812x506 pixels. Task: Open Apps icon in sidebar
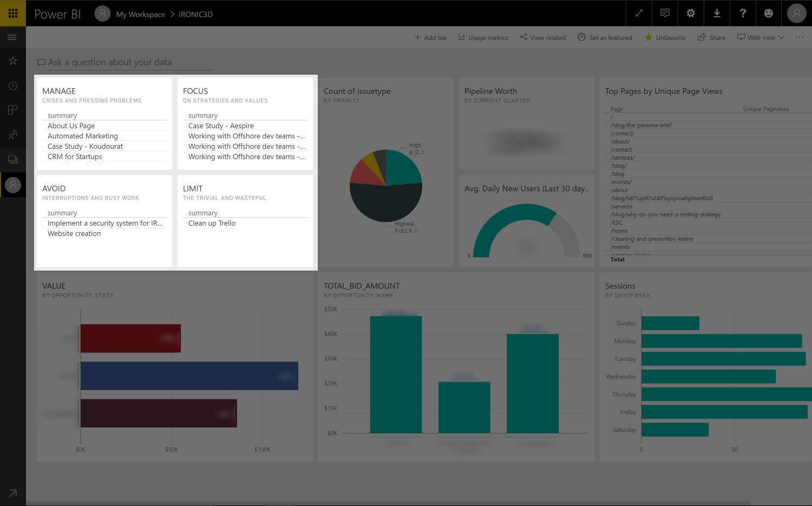(x=13, y=110)
